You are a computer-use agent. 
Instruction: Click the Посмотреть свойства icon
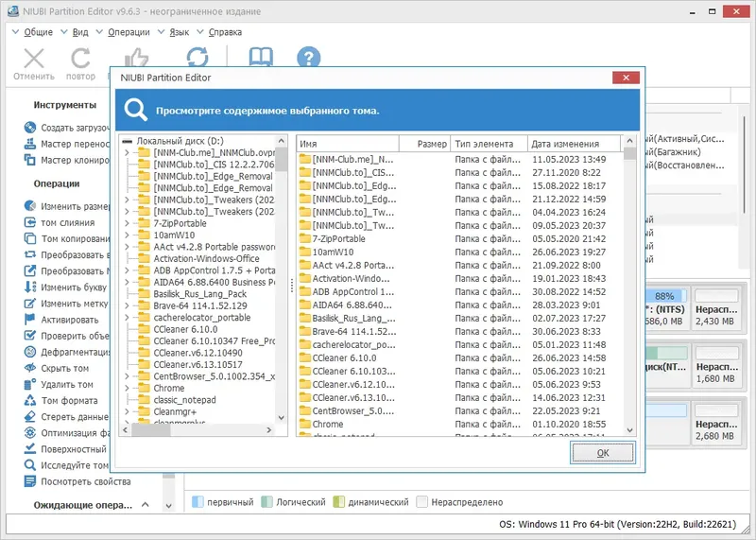30,481
